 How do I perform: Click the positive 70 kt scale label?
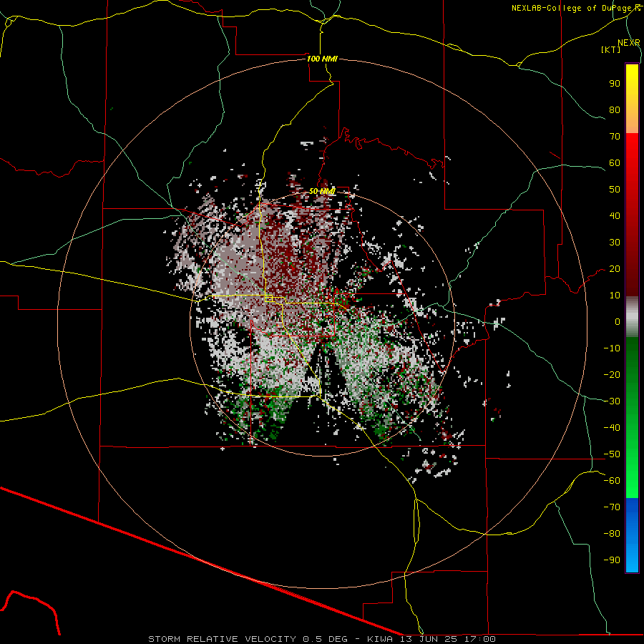pos(615,137)
